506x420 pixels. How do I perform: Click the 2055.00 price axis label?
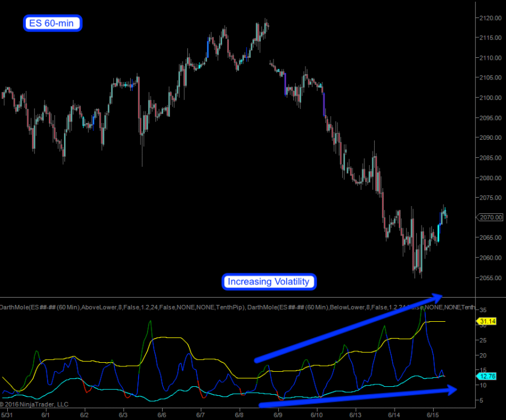coord(490,278)
